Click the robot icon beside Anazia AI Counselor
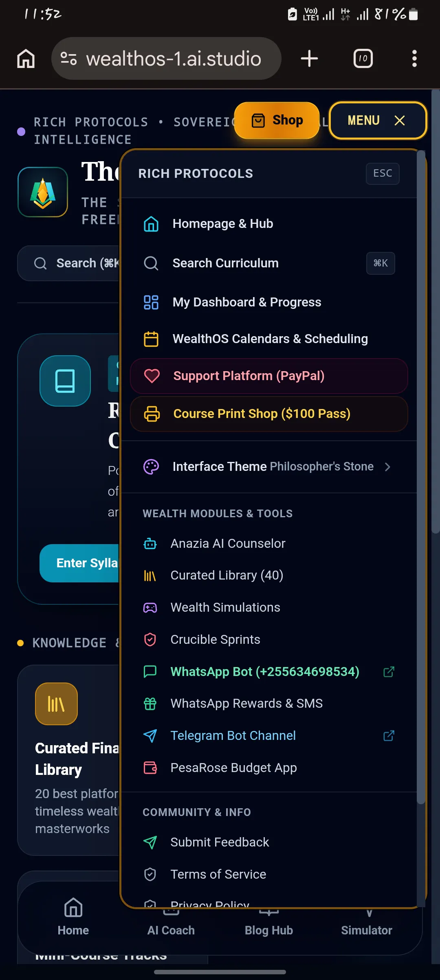Viewport: 440px width, 980px height. 150,544
